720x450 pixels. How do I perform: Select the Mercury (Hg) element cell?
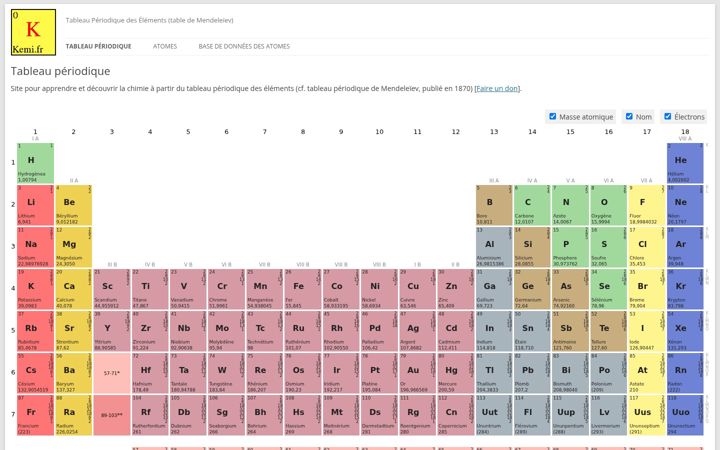click(456, 373)
